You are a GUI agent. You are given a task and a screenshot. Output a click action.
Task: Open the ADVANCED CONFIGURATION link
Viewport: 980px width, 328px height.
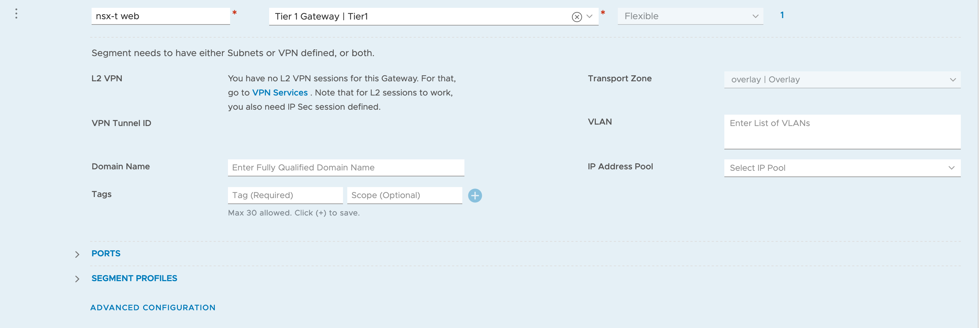coord(153,307)
